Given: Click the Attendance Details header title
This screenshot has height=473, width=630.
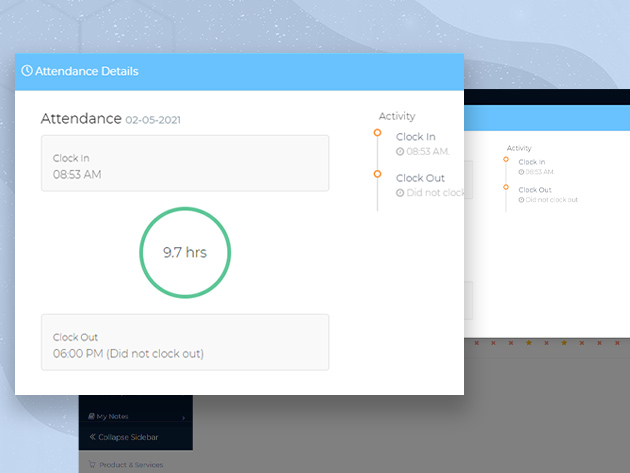Looking at the screenshot, I should point(86,71).
